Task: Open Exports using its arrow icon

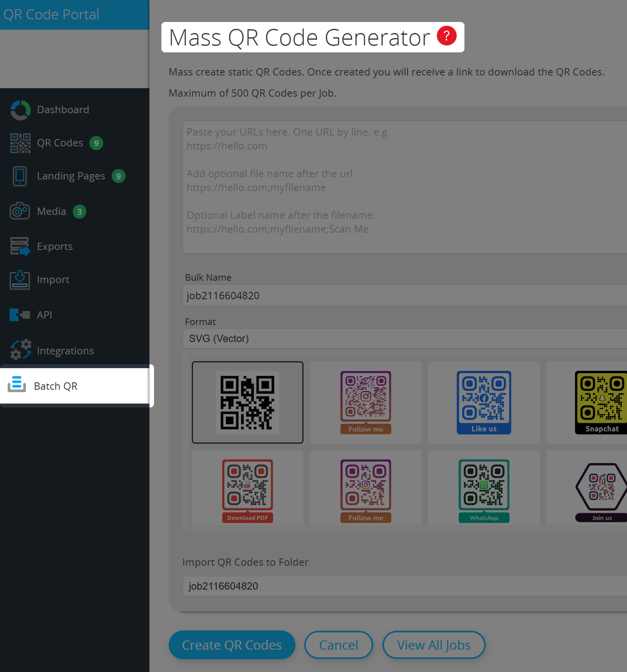Action: [x=19, y=246]
